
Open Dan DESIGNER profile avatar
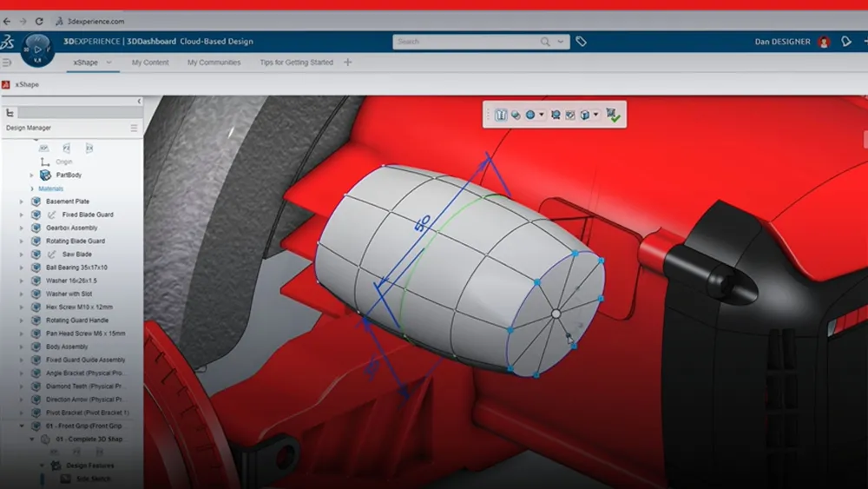[x=825, y=42]
